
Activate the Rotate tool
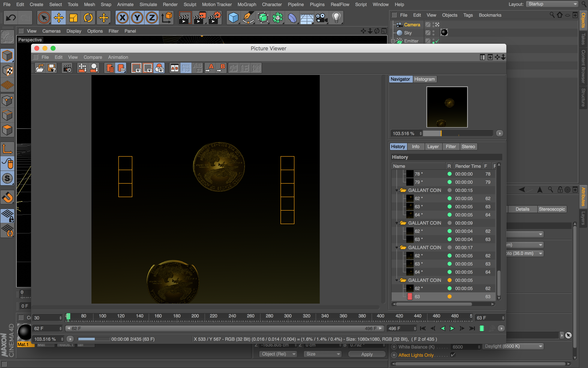pyautogui.click(x=88, y=18)
